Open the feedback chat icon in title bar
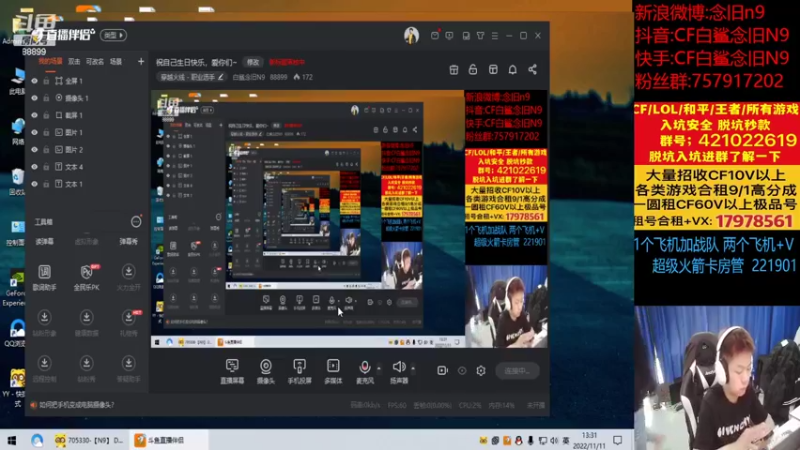The height and width of the screenshot is (450, 800). pyautogui.click(x=449, y=36)
